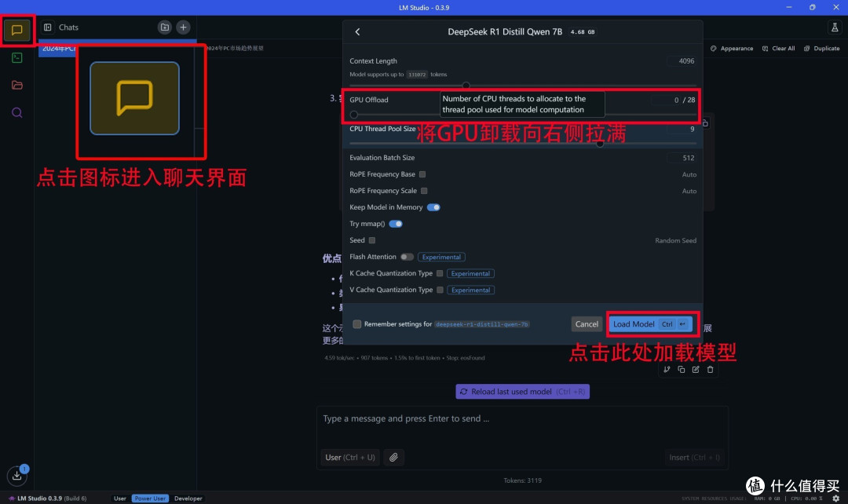Click the GPU Offload value field showing 0
Image resolution: width=848 pixels, height=504 pixels.
666,100
